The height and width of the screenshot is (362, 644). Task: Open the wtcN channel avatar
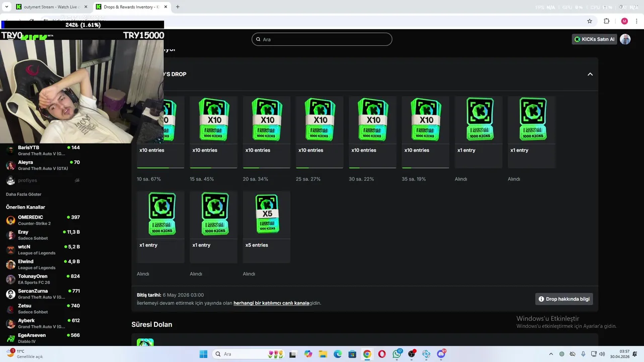click(x=11, y=250)
